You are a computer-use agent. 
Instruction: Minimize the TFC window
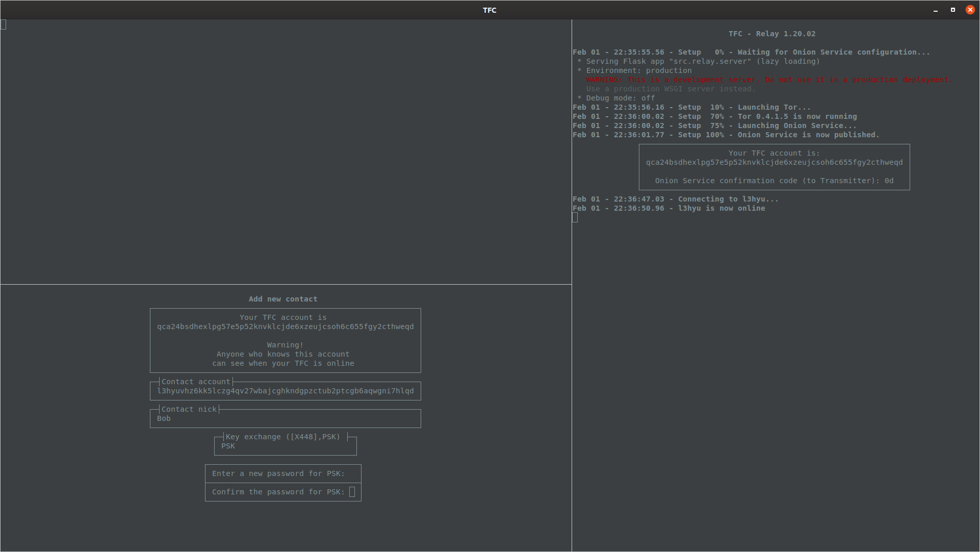[936, 10]
